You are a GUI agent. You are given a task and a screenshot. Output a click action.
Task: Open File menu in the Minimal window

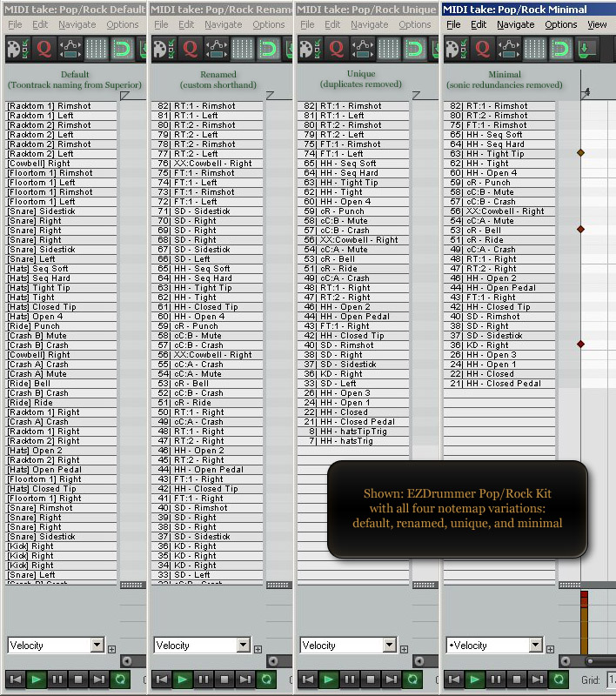coord(453,24)
